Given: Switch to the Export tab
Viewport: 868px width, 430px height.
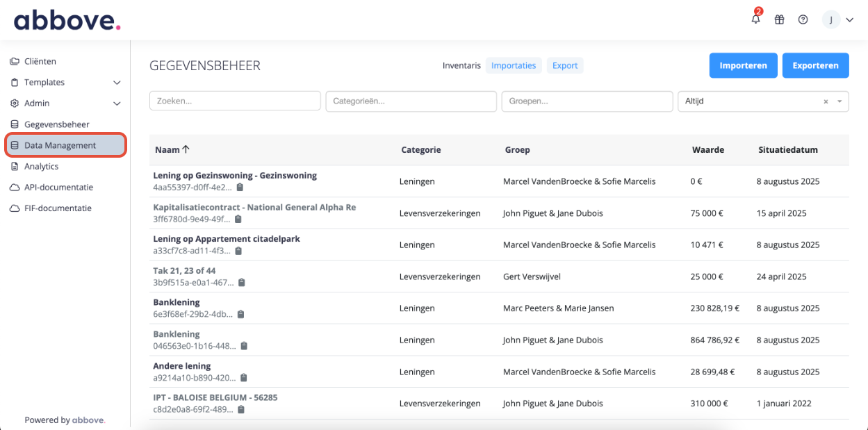Looking at the screenshot, I should pyautogui.click(x=565, y=65).
